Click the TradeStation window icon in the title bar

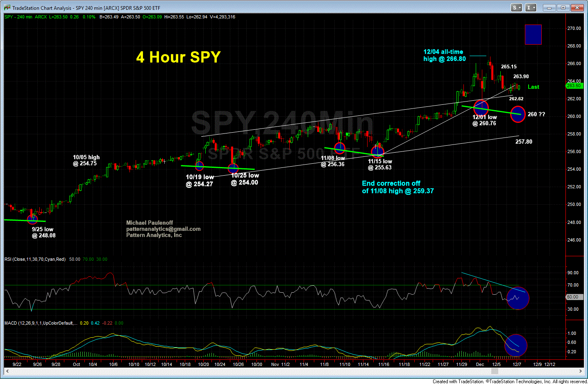pyautogui.click(x=7, y=8)
